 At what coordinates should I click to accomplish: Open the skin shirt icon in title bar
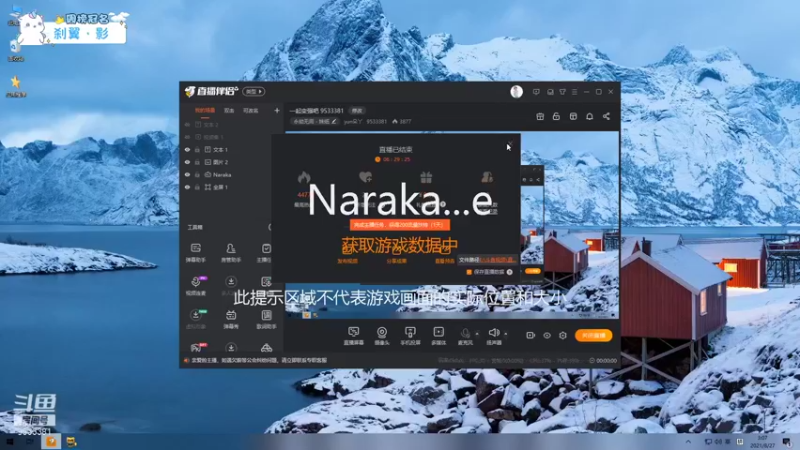point(562,92)
